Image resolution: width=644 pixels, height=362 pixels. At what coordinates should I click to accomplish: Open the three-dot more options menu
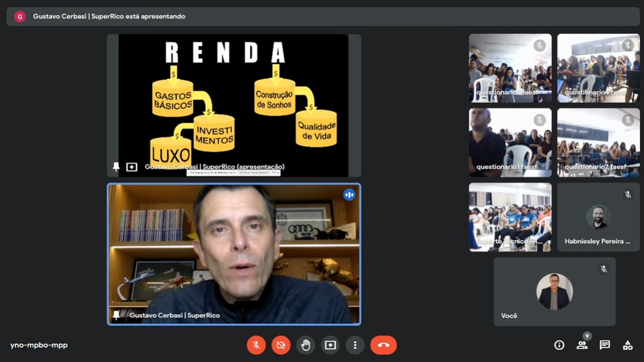[355, 345]
